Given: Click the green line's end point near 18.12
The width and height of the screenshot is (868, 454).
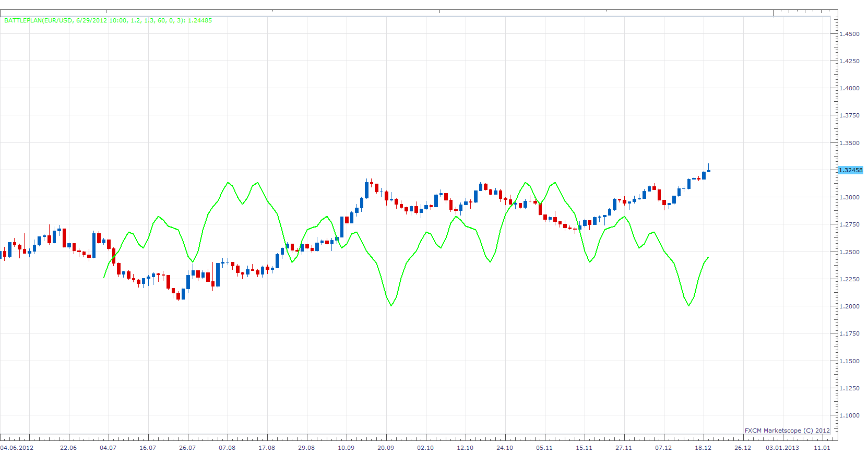Looking at the screenshot, I should click(x=708, y=257).
